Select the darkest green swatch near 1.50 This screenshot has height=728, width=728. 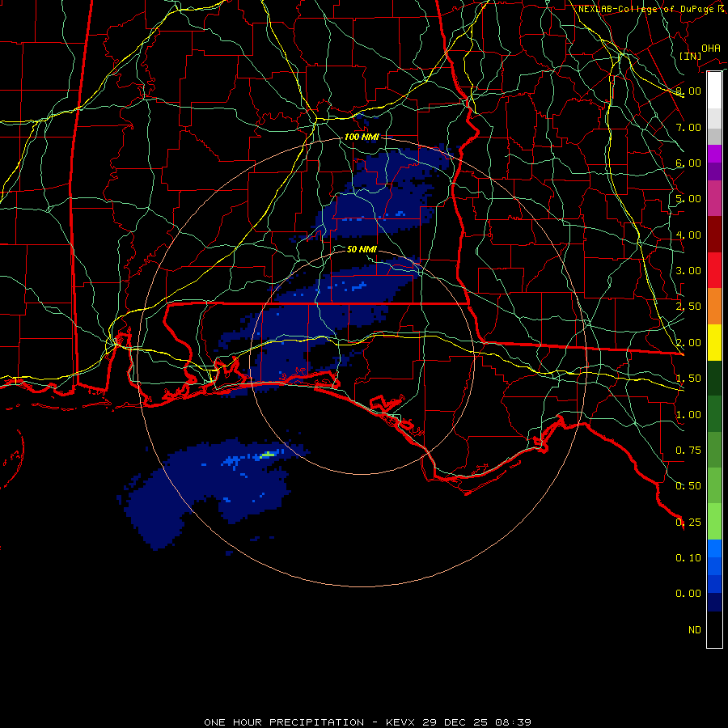[x=714, y=378]
